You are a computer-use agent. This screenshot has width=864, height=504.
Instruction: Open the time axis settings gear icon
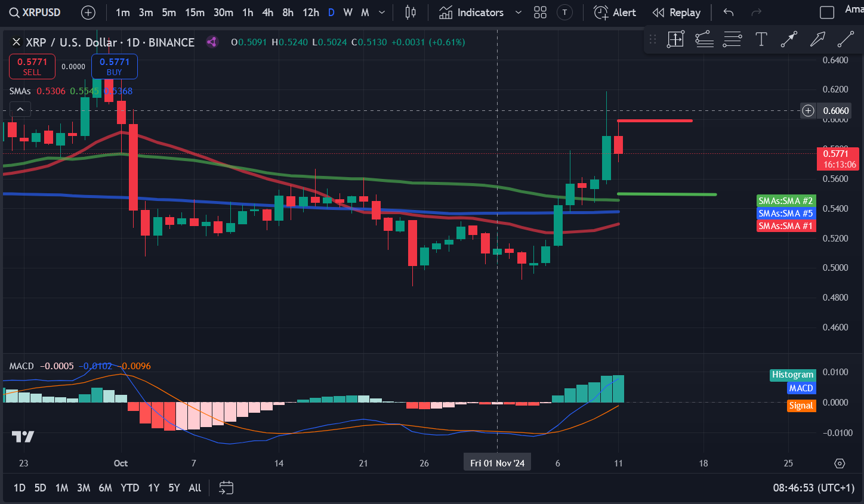coord(840,463)
